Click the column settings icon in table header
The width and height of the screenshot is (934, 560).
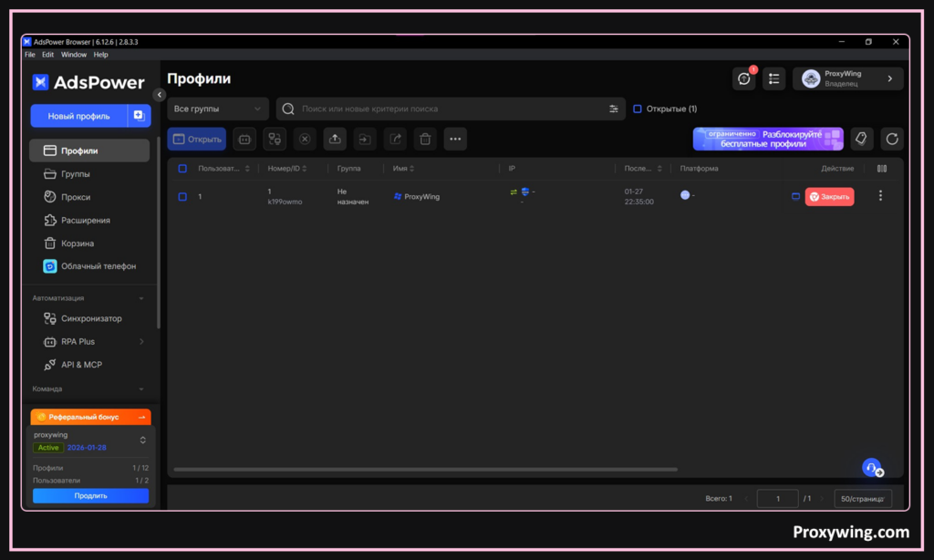[882, 169]
